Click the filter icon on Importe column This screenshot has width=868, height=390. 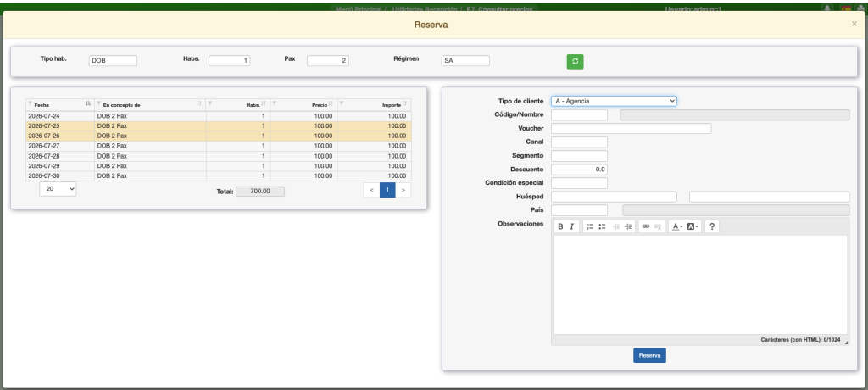pos(342,103)
